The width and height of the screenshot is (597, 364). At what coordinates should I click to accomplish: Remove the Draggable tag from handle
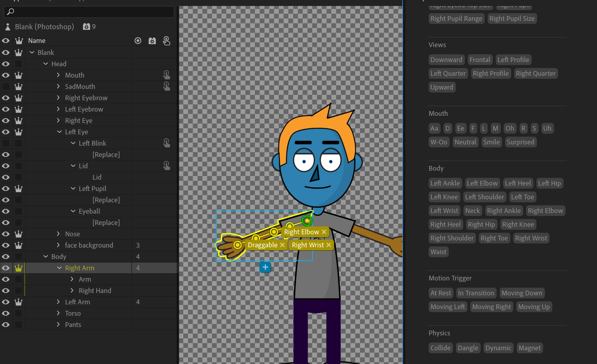pyautogui.click(x=282, y=245)
